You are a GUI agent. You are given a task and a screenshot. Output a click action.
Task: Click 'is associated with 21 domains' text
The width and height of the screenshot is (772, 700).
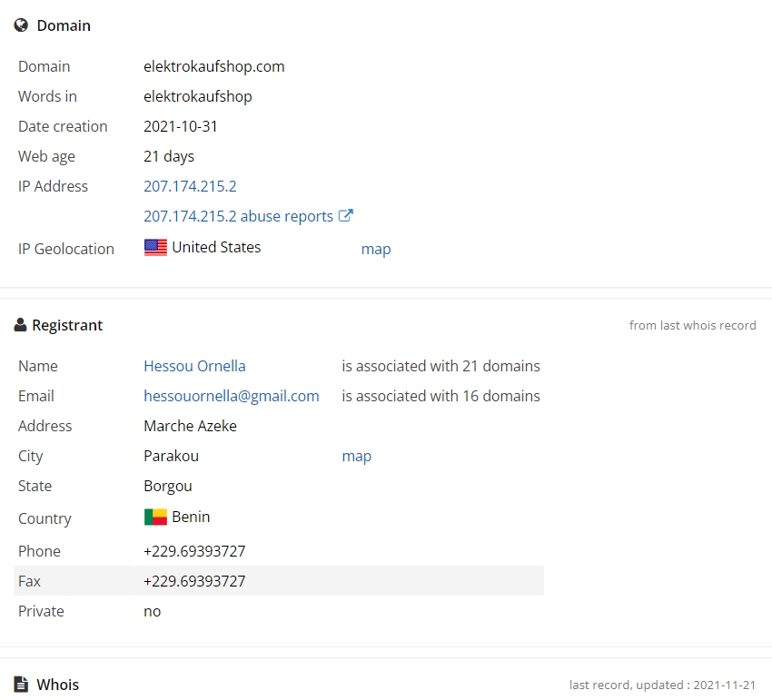[x=441, y=366]
